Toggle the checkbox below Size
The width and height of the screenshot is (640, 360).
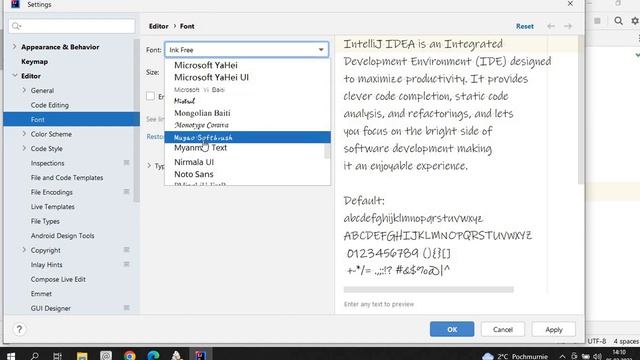coord(151,96)
